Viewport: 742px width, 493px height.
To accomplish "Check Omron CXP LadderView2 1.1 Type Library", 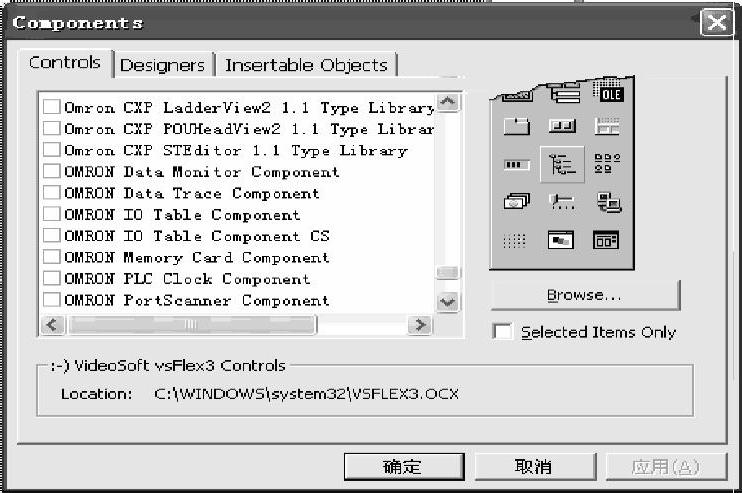I will [52, 106].
